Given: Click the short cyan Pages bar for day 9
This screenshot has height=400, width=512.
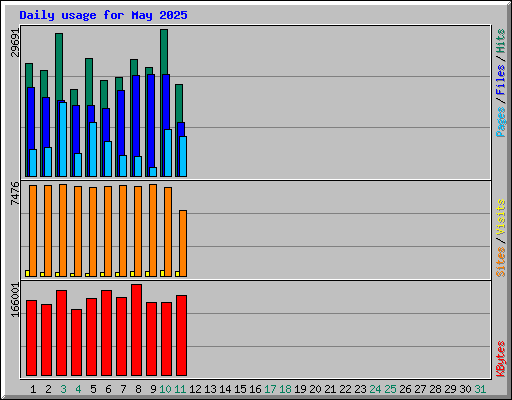Looking at the screenshot, I should [153, 172].
